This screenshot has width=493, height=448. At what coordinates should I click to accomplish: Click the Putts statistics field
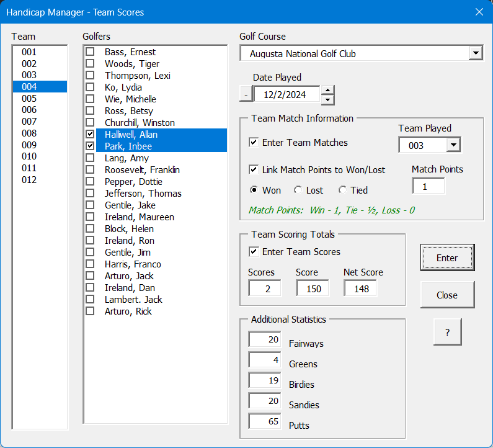[x=265, y=421]
